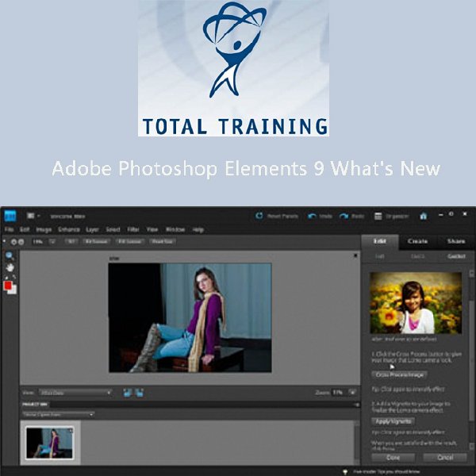Open the Help menu

pyautogui.click(x=198, y=229)
